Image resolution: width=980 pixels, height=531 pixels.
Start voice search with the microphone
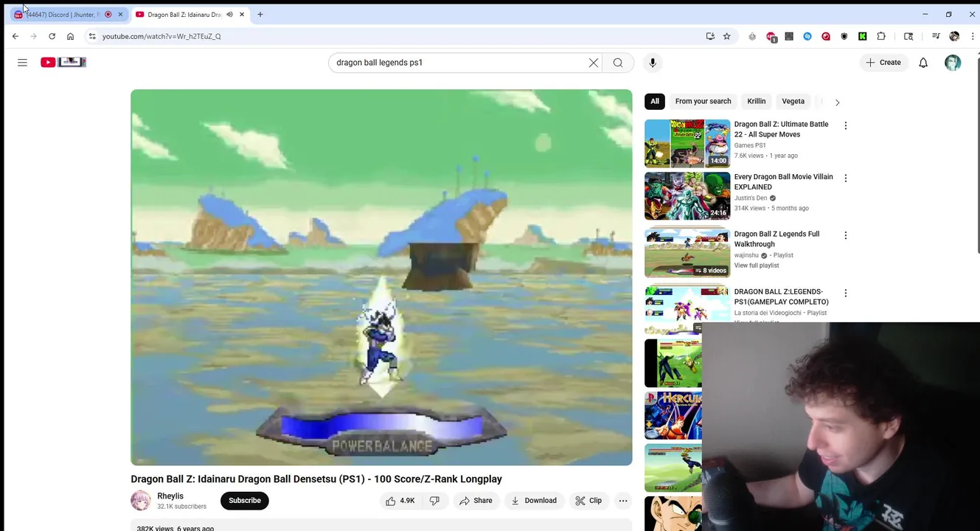tap(653, 63)
